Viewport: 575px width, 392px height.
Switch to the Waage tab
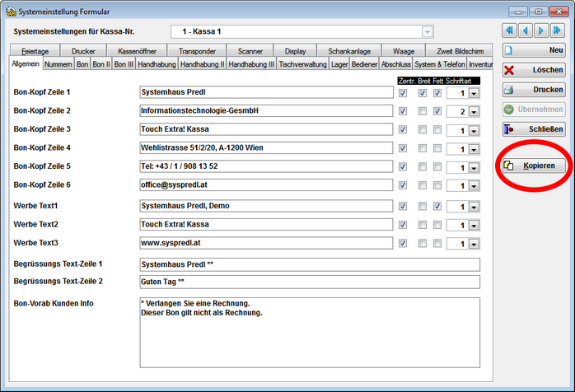pos(404,51)
